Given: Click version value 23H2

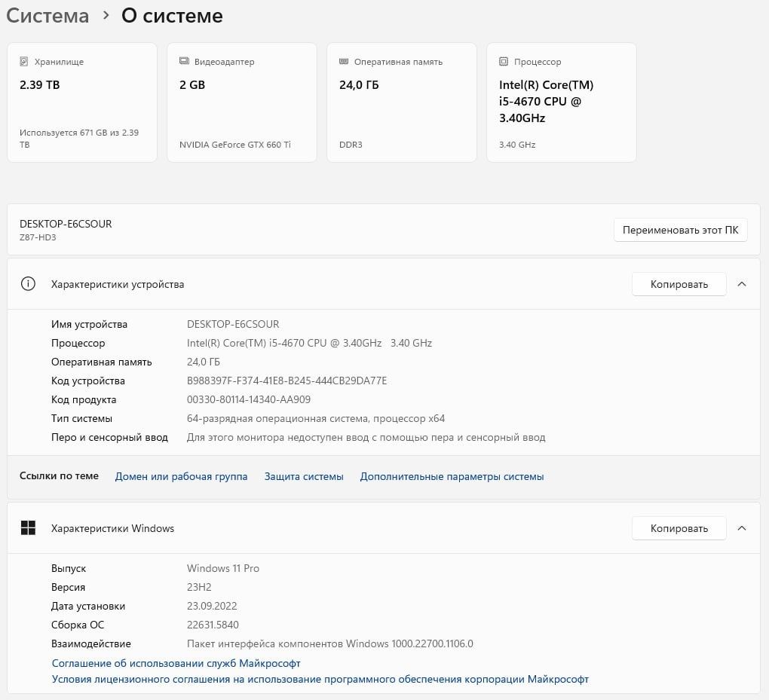Looking at the screenshot, I should 199,587.
